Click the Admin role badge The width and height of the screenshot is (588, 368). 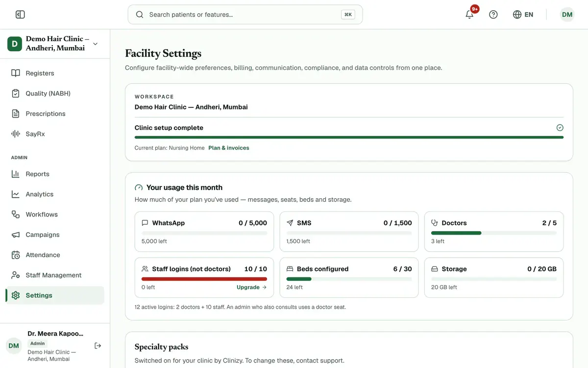pos(37,343)
